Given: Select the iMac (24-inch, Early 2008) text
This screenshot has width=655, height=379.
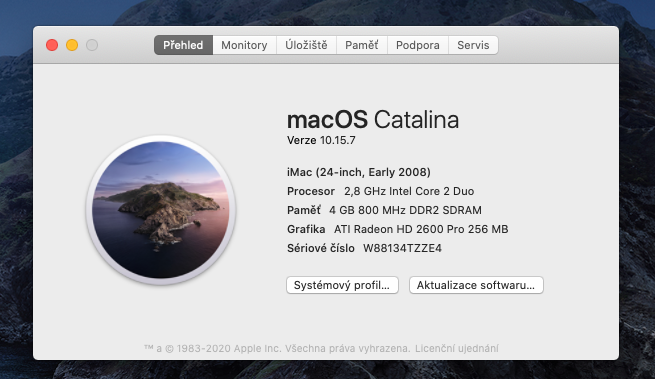Looking at the screenshot, I should 359,172.
